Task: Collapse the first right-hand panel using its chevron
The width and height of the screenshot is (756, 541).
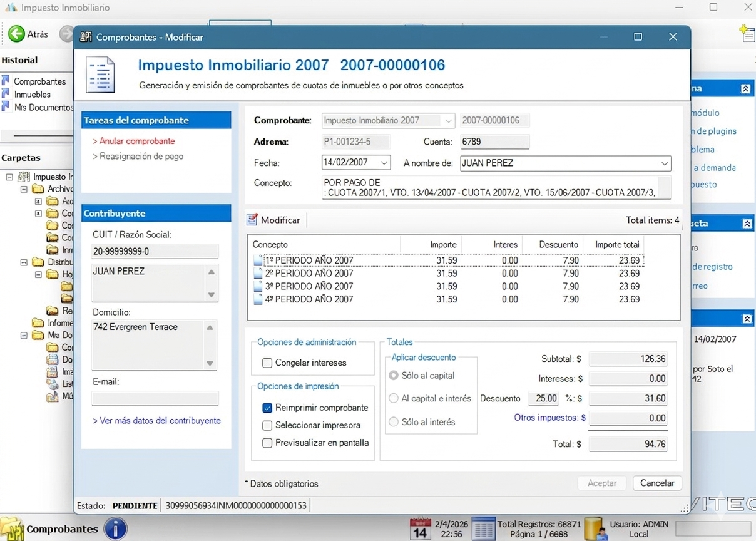Action: [745, 89]
